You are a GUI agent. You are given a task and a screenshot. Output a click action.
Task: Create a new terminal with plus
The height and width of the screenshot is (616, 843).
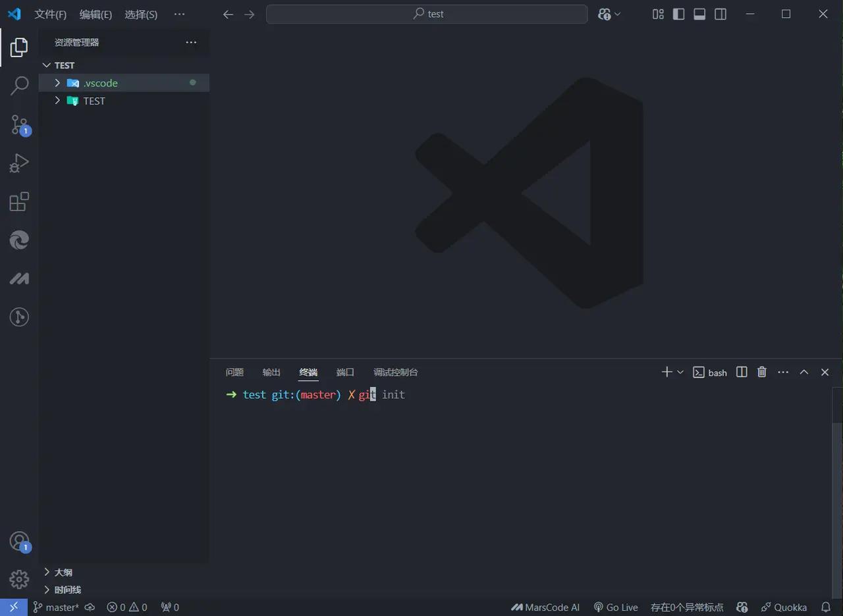[666, 372]
